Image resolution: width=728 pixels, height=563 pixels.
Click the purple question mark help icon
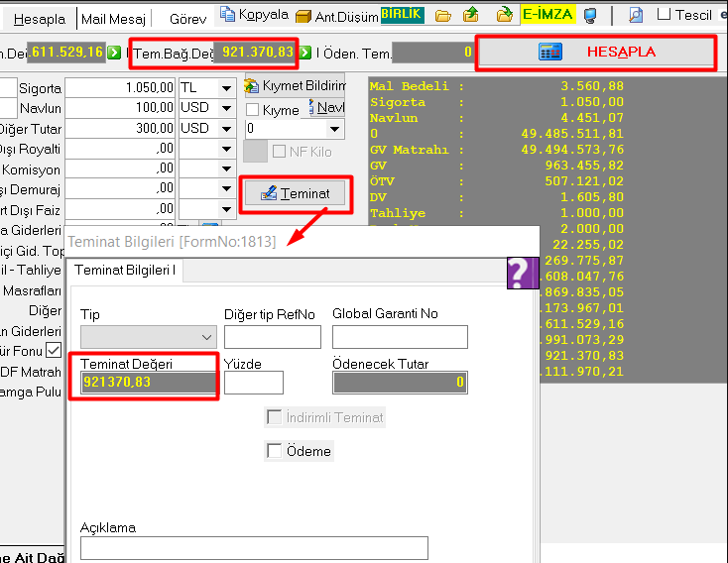tap(522, 272)
